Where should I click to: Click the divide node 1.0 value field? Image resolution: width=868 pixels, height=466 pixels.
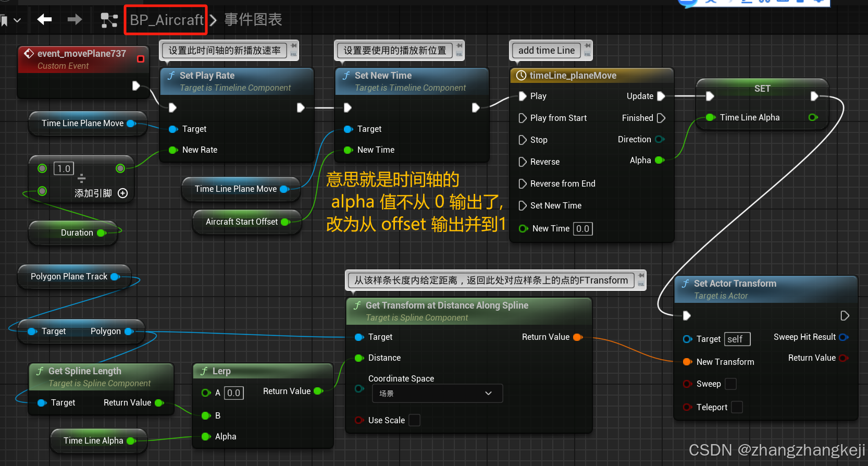pos(64,168)
